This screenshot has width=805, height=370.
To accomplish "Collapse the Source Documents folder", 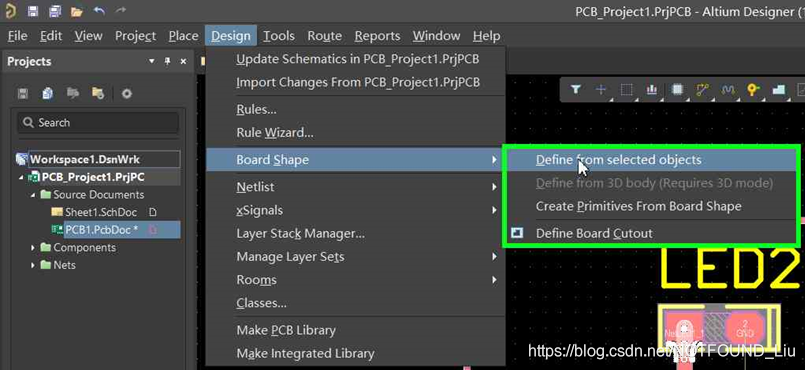I will point(33,195).
